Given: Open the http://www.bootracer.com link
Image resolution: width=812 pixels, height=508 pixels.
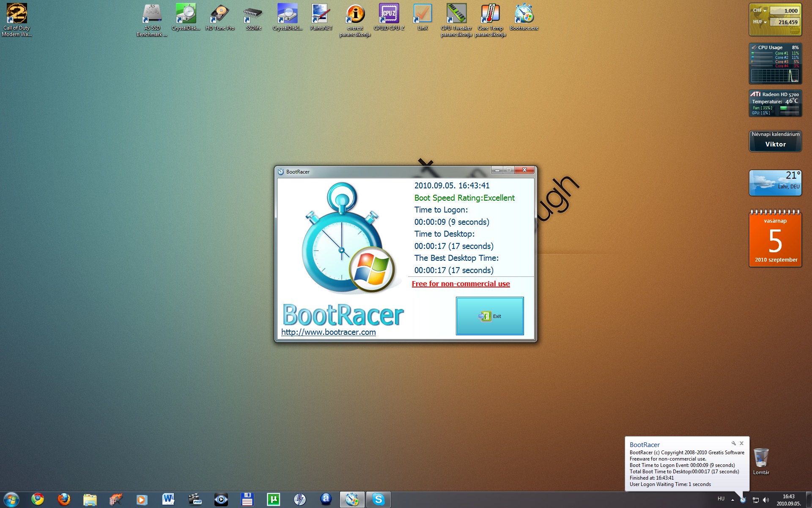Looking at the screenshot, I should point(329,332).
